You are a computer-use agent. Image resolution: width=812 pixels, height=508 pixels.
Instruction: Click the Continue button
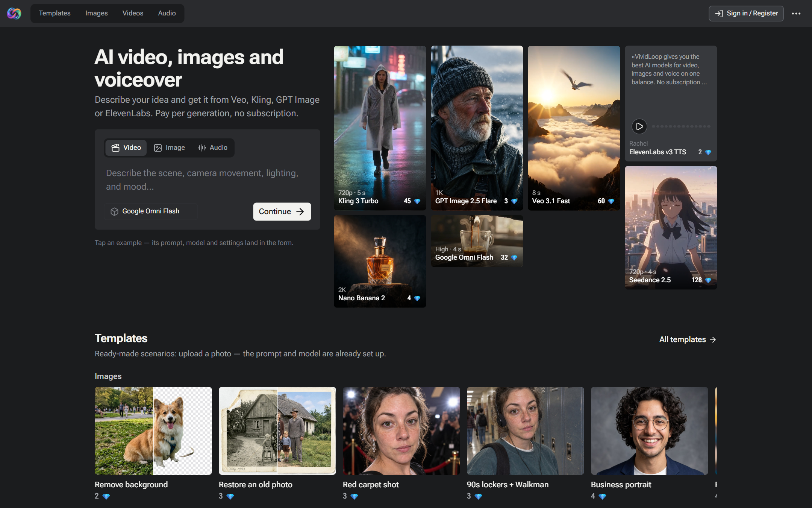pyautogui.click(x=282, y=211)
